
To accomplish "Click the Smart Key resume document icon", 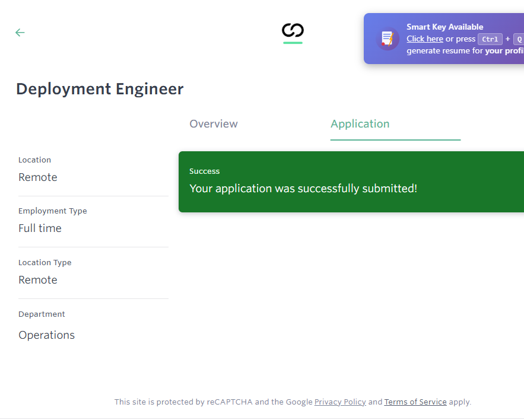I will pyautogui.click(x=388, y=39).
